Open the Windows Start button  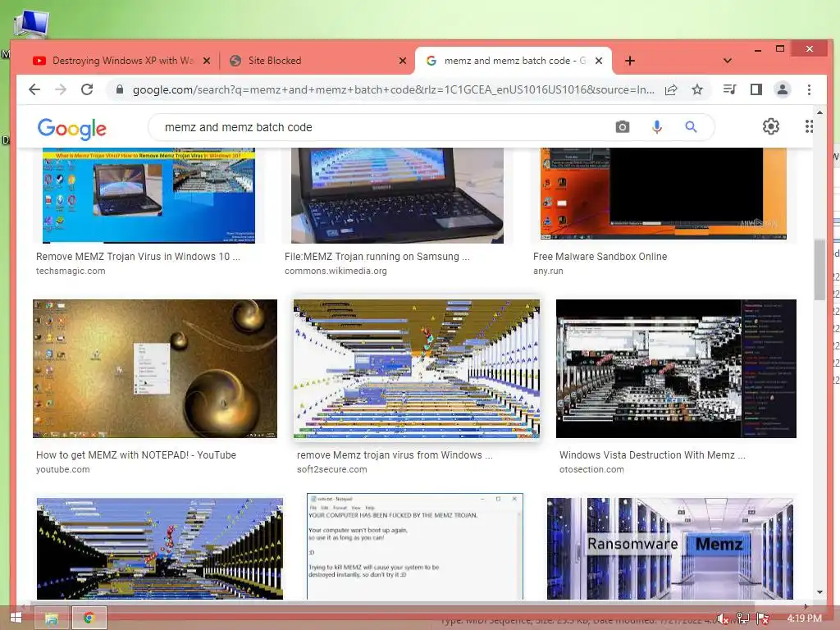tap(16, 619)
